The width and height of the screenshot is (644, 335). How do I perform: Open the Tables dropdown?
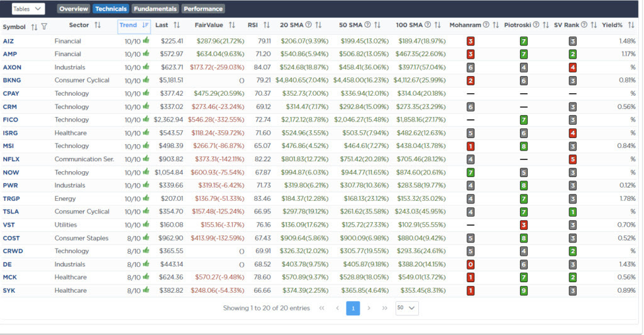(28, 9)
